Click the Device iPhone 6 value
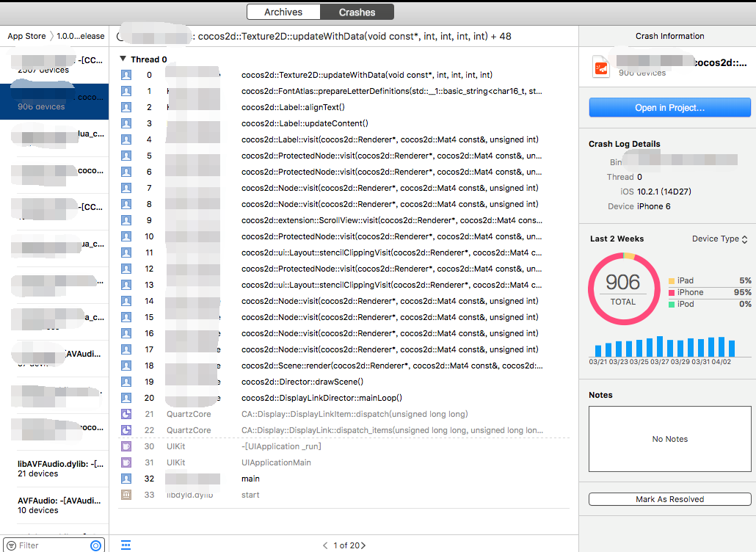The width and height of the screenshot is (756, 552). (x=653, y=206)
